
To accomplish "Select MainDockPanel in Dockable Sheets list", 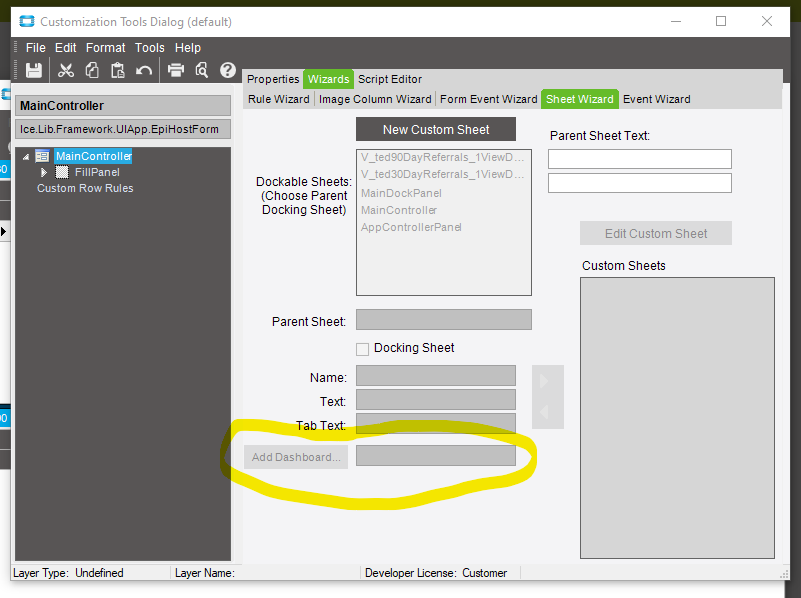I will pos(401,193).
